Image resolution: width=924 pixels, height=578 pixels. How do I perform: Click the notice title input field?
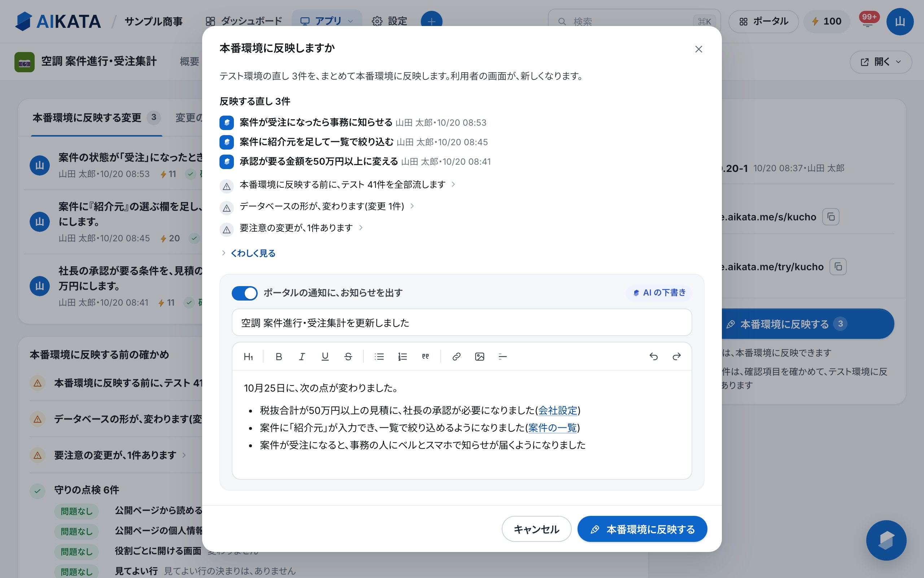(462, 323)
